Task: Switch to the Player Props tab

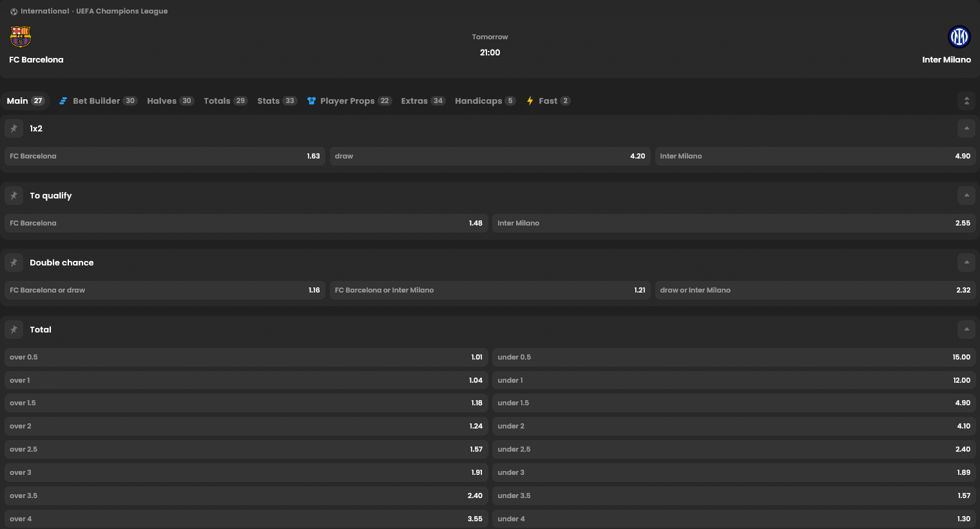Action: tap(349, 101)
